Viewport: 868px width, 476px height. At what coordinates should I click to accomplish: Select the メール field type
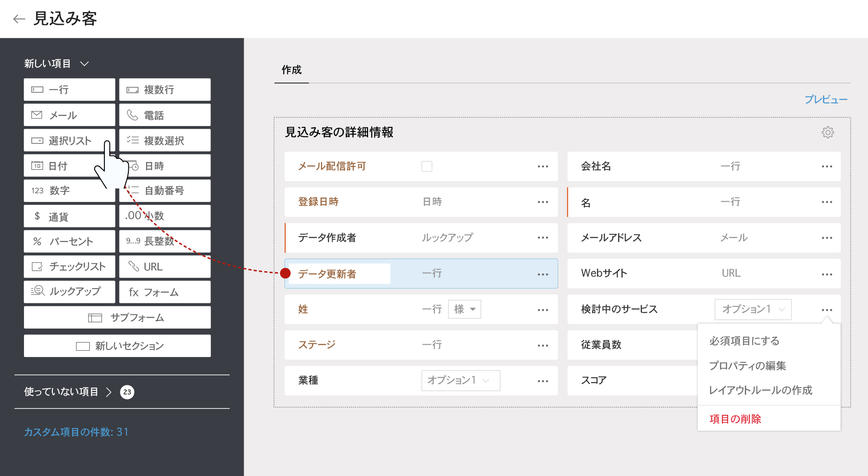point(69,115)
